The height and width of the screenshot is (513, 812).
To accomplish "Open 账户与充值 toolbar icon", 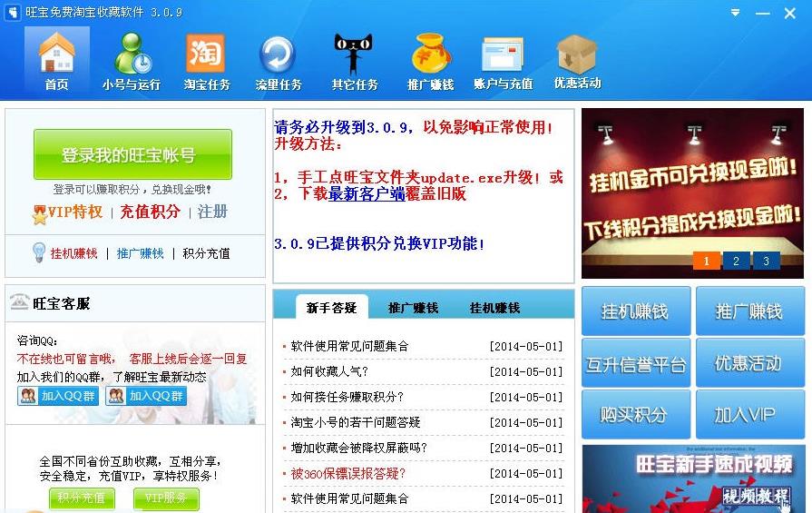I will (503, 62).
